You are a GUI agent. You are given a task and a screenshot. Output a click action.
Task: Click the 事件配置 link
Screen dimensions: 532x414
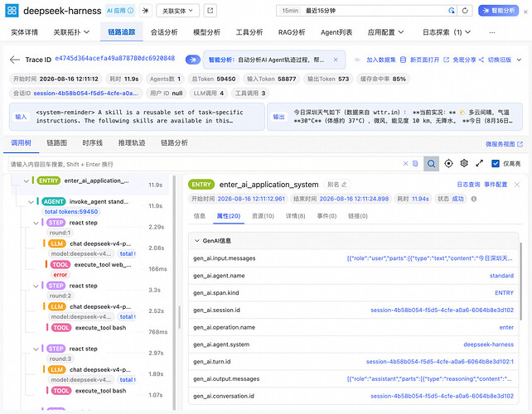coord(496,185)
